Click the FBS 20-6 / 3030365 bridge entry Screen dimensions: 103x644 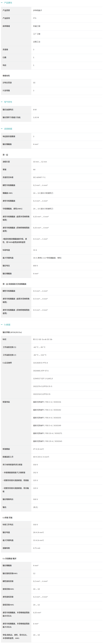click(x=47, y=441)
